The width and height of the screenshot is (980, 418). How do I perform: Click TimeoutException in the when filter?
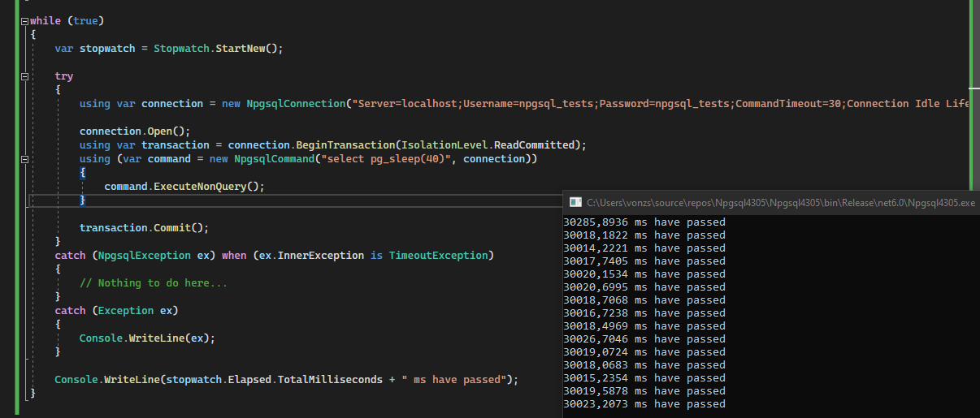coord(437,255)
